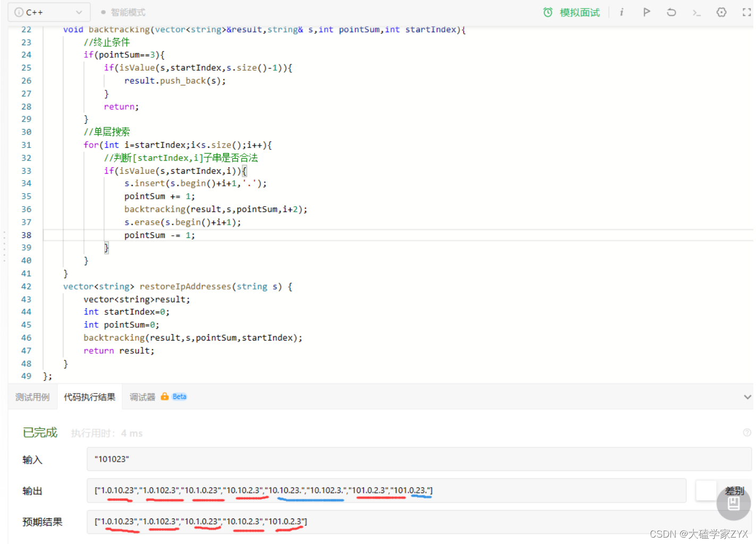Click the return result; line
This screenshot has height=544, width=756.
point(118,351)
